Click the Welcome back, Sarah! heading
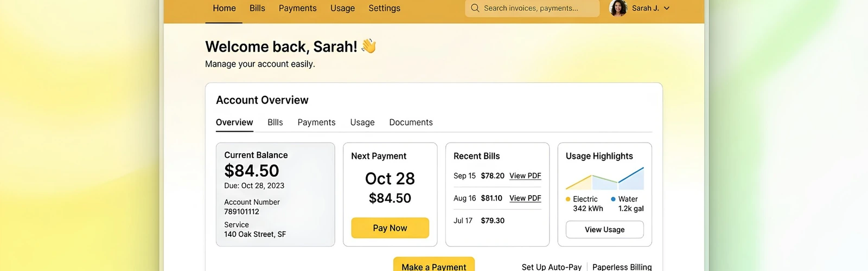 click(x=281, y=47)
